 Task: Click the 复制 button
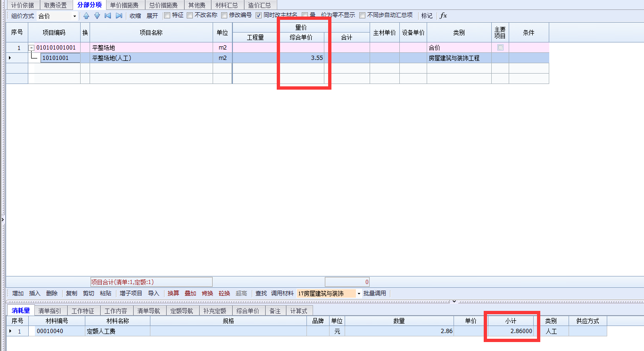coord(72,293)
